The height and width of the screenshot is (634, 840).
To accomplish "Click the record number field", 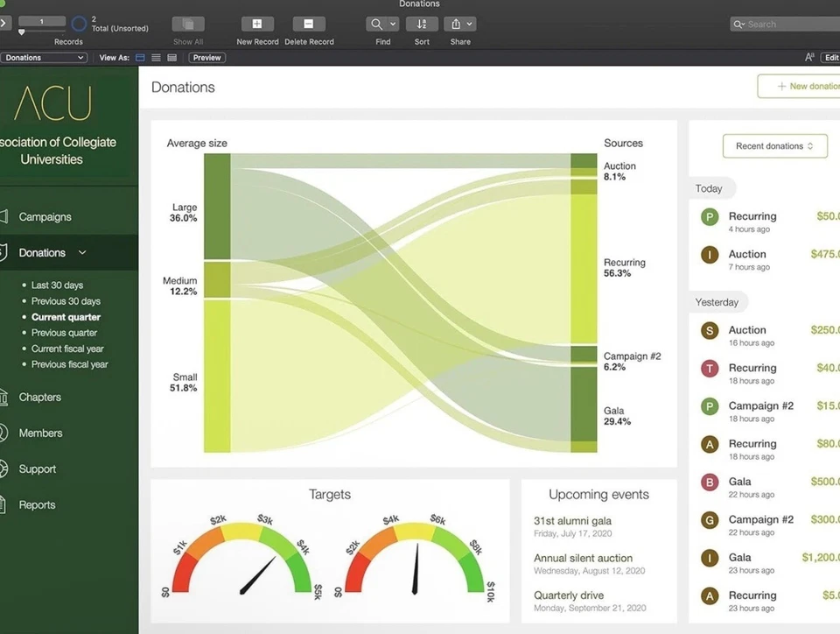I will [x=42, y=21].
